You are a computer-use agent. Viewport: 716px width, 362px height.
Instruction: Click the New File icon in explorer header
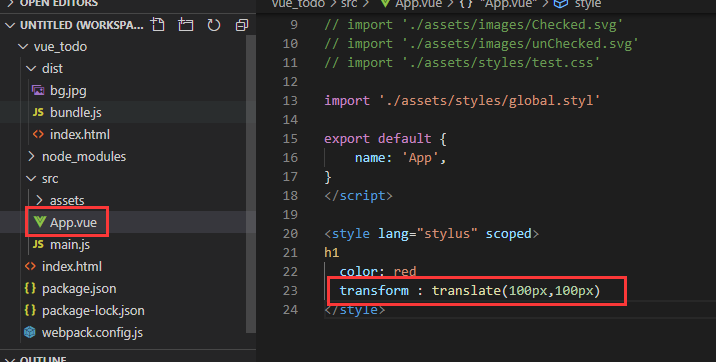click(158, 25)
